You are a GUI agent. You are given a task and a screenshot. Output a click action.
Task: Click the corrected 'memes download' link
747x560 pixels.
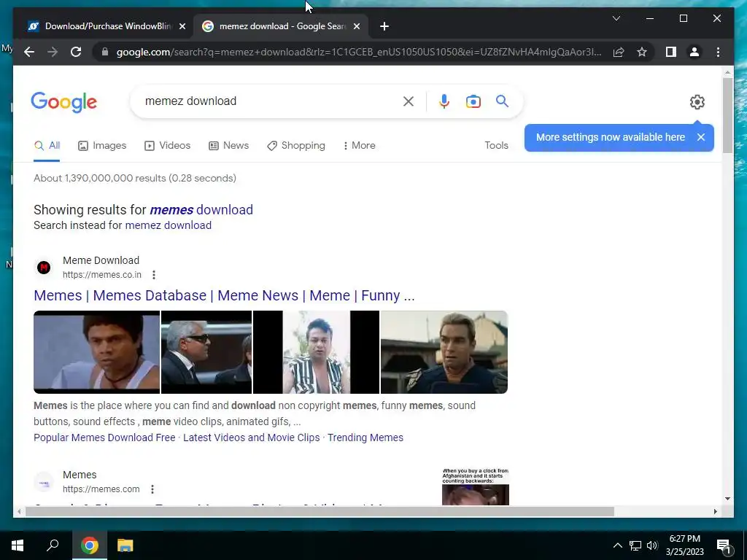pos(201,209)
